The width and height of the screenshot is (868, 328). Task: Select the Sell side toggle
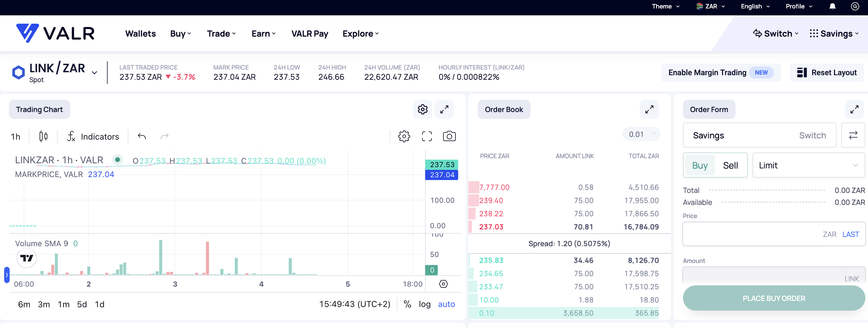pyautogui.click(x=731, y=165)
